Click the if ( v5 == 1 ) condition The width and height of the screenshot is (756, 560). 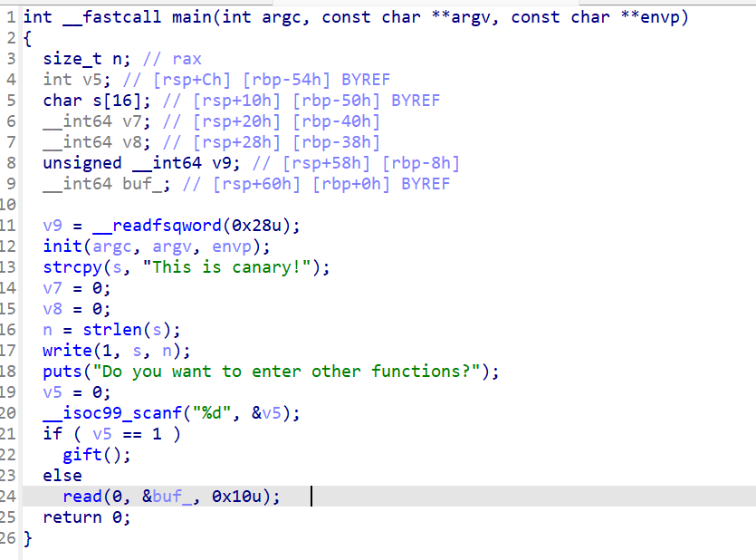112,434
